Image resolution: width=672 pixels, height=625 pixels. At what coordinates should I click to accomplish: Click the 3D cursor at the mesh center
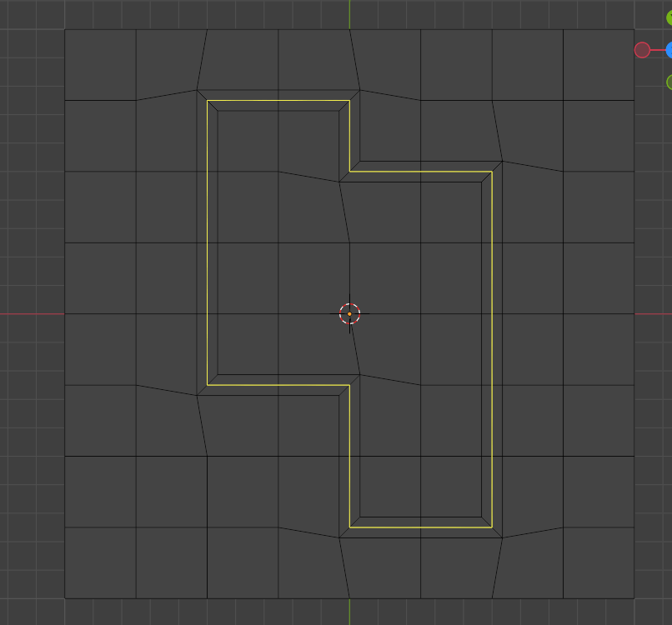[x=349, y=314]
